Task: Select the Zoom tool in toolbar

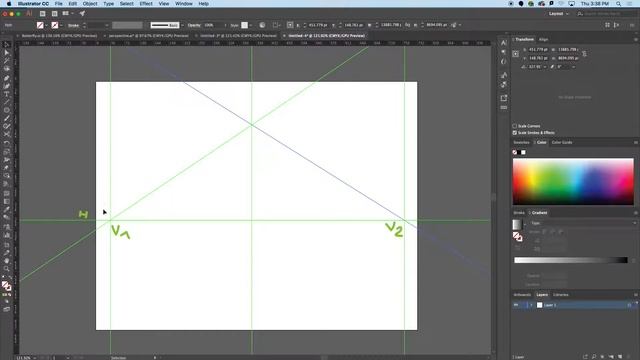Action: tap(7, 269)
